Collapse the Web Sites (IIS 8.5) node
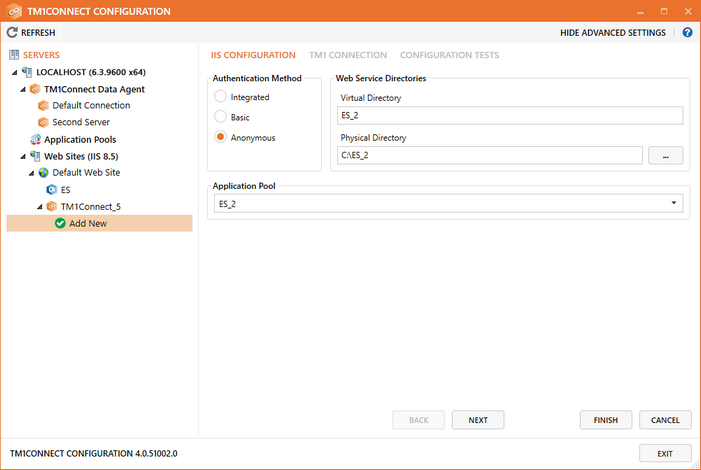This screenshot has height=470, width=701. (x=23, y=157)
